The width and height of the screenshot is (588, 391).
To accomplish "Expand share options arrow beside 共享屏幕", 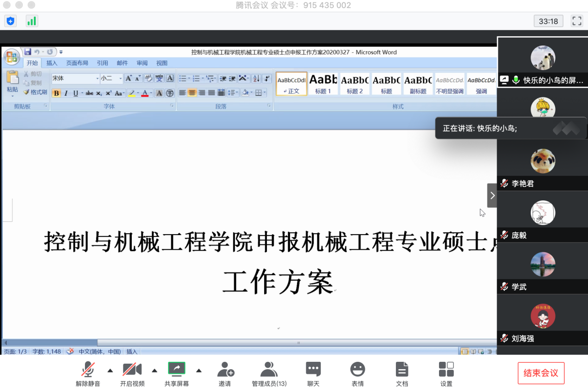I will point(199,370).
